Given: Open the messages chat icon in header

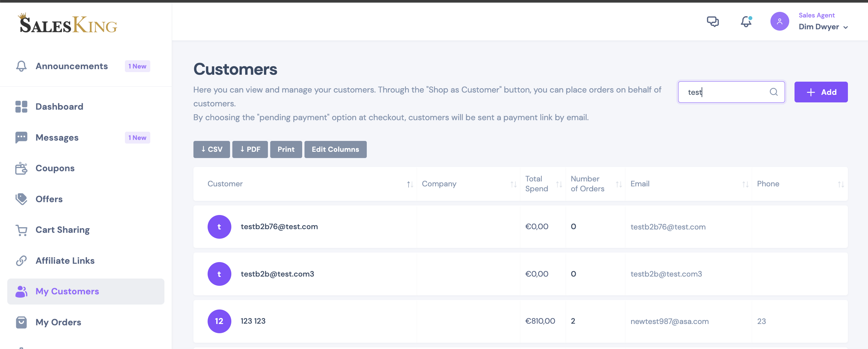Looking at the screenshot, I should pos(713,21).
